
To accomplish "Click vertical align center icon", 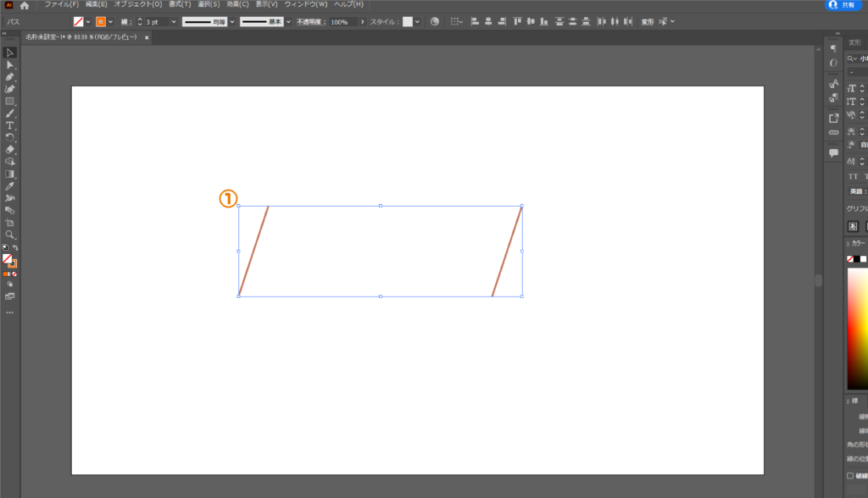I will (531, 21).
